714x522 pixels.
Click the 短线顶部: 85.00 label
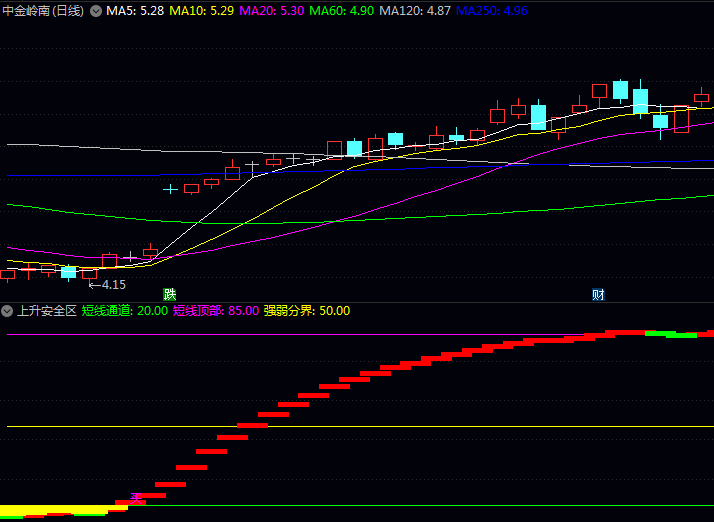[x=216, y=311]
